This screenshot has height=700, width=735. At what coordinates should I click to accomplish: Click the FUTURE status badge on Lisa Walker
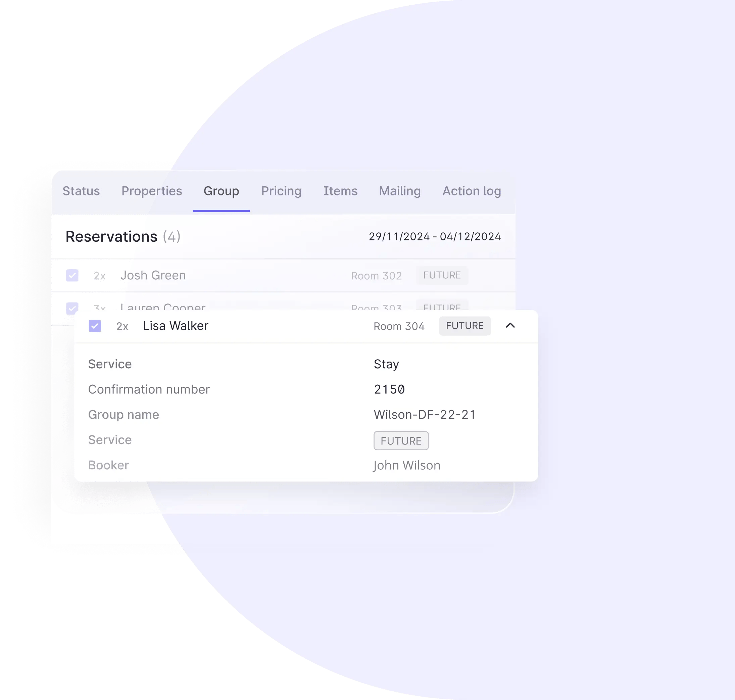[464, 325]
